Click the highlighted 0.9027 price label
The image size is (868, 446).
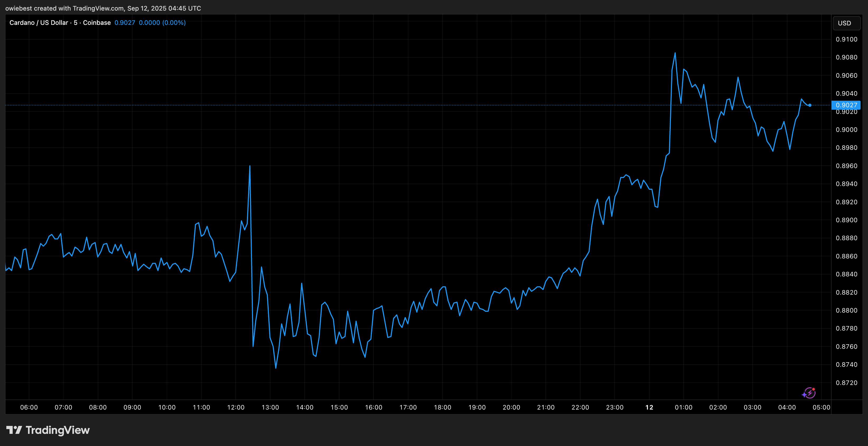[846, 105]
